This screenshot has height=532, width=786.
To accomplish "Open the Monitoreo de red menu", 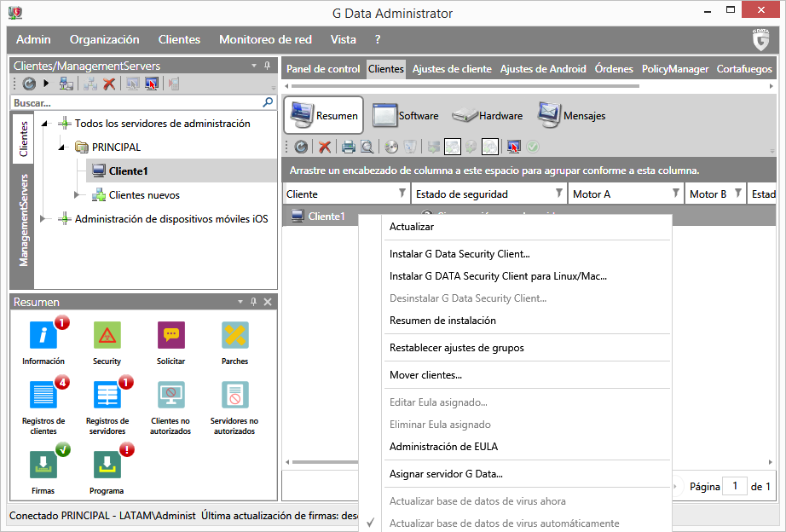I will point(265,39).
